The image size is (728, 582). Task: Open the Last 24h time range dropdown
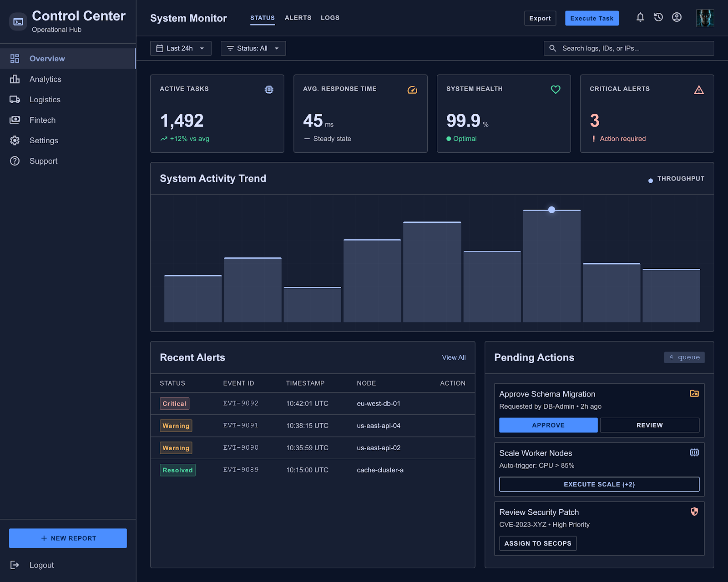click(181, 48)
